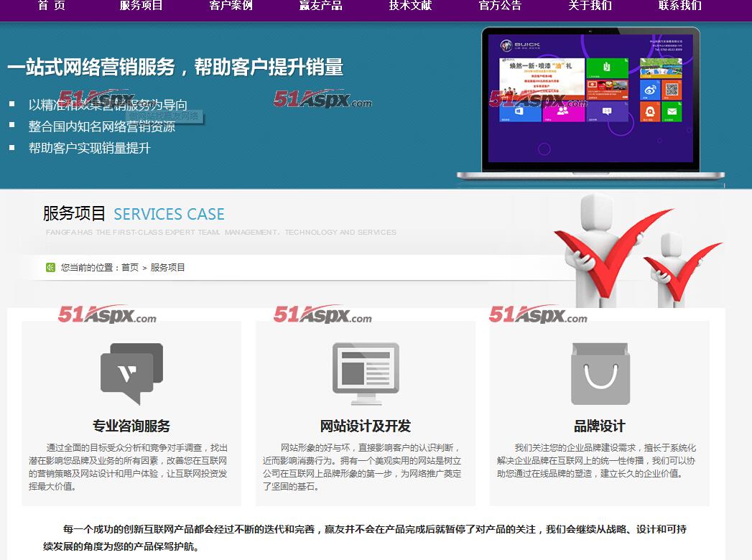Select 赢友产品 in the top navigation
The image size is (752, 560).
(x=320, y=5)
